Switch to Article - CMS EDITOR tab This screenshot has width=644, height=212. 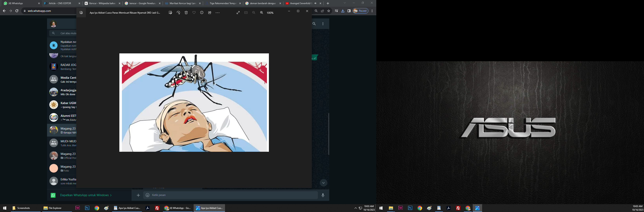(60, 3)
